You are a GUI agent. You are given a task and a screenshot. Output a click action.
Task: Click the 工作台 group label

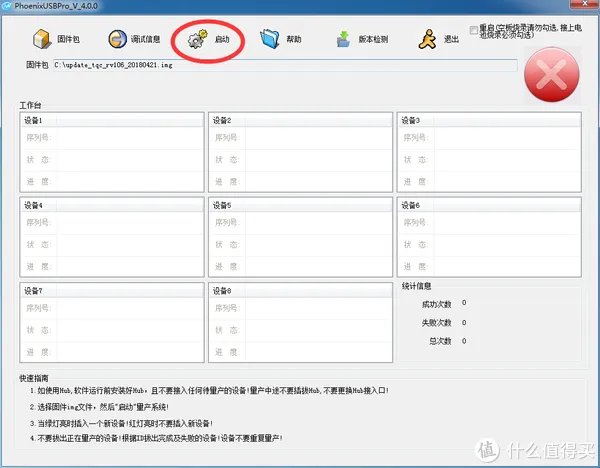tap(31, 105)
